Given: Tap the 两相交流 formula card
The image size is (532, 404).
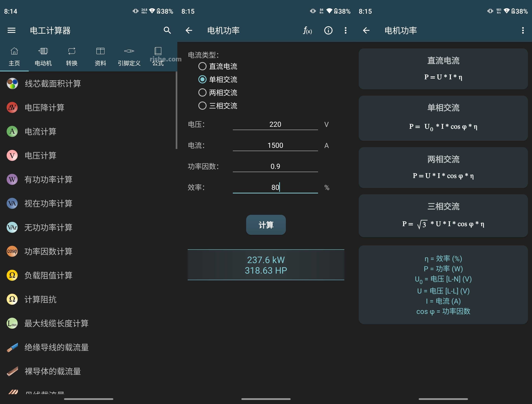Looking at the screenshot, I should pyautogui.click(x=443, y=168).
